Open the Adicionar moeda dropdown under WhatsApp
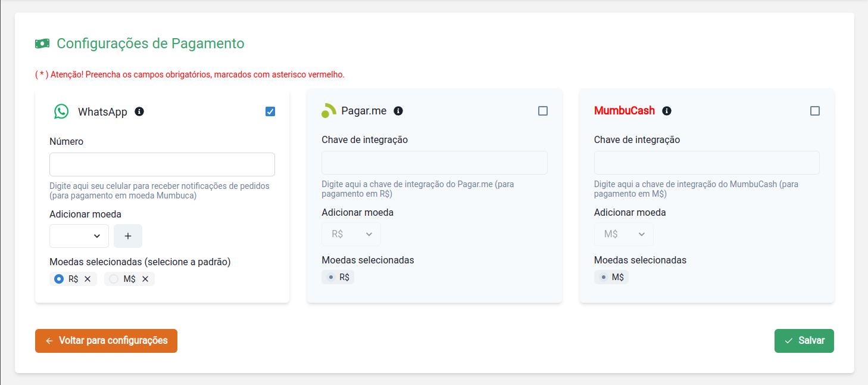Viewport: 868px width, 385px height. pos(79,235)
